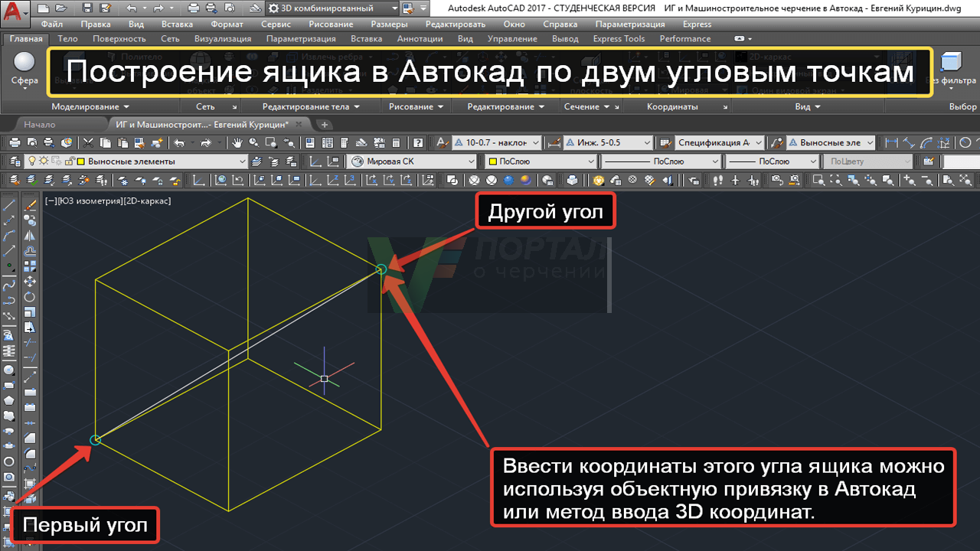Image resolution: width=980 pixels, height=551 pixels.
Task: Expand the Рисование ribbon panel
Action: 416,107
